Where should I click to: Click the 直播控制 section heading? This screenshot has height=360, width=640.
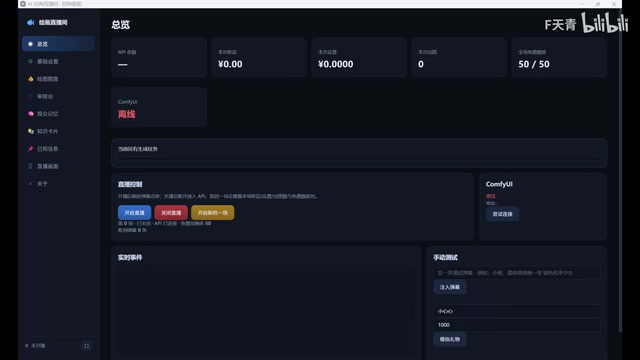[x=130, y=184]
